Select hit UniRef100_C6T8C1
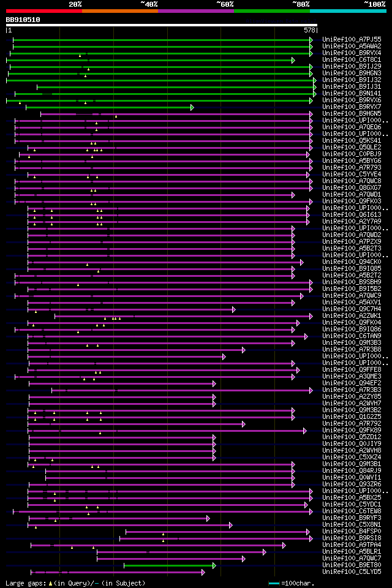 (x=352, y=59)
